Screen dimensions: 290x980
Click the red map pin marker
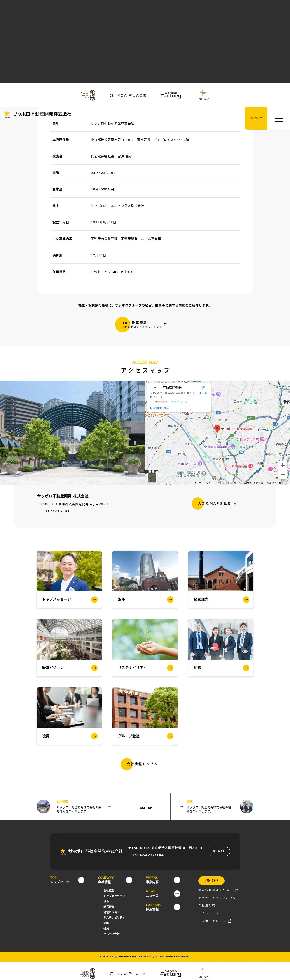[217, 429]
